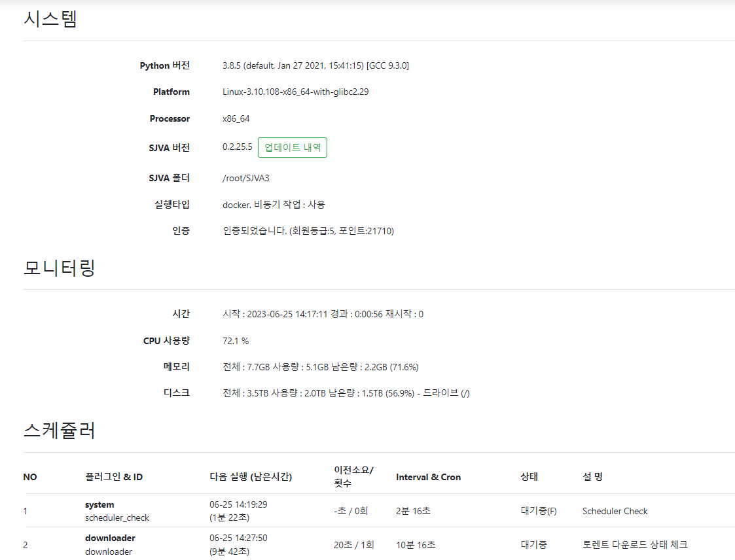Click the 시간 start time info line

(x=323, y=314)
